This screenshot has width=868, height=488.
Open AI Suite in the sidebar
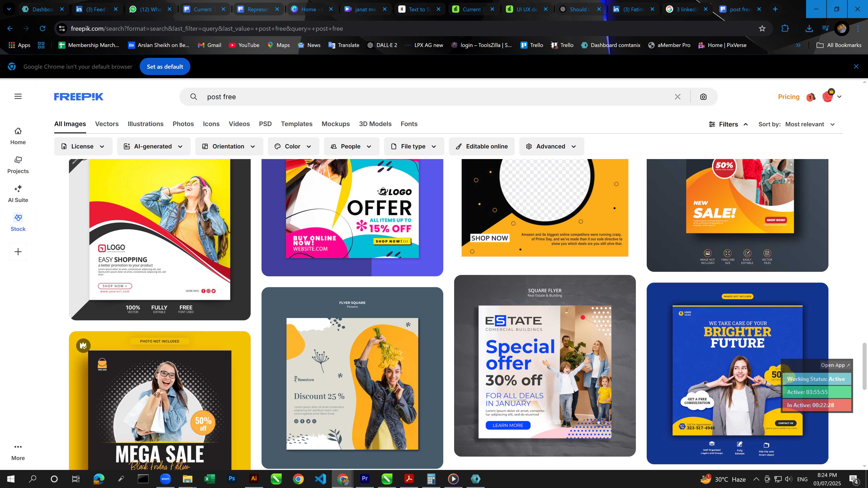point(18,194)
